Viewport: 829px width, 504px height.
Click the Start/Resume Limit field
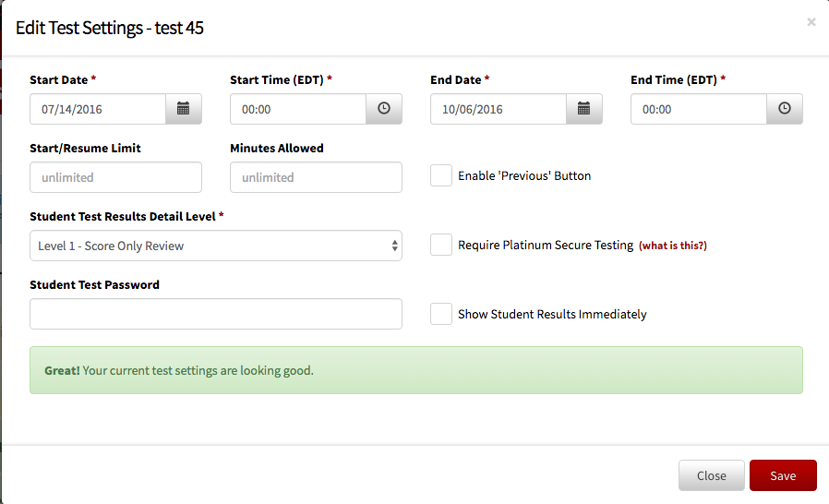115,177
